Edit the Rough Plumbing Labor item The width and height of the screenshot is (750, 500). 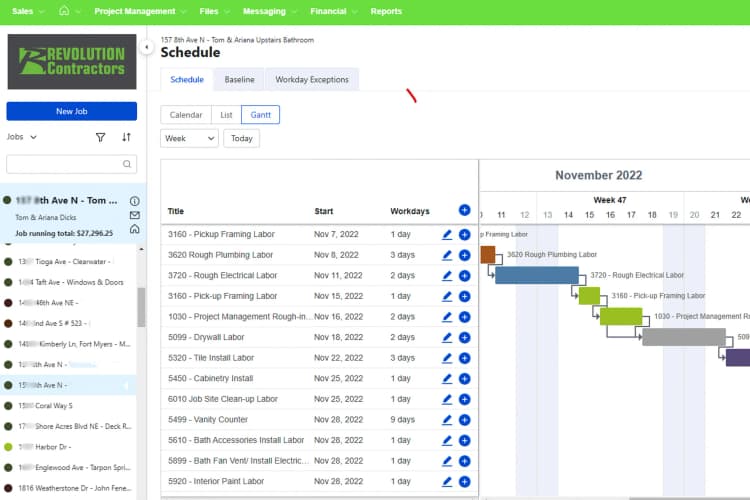coord(447,255)
